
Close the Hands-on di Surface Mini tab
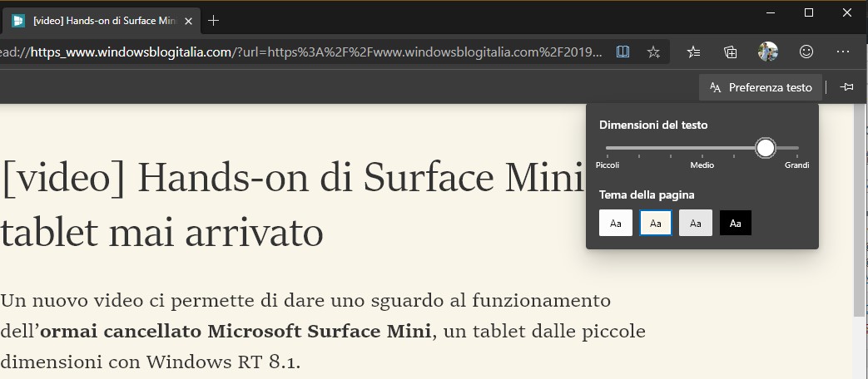click(x=188, y=21)
